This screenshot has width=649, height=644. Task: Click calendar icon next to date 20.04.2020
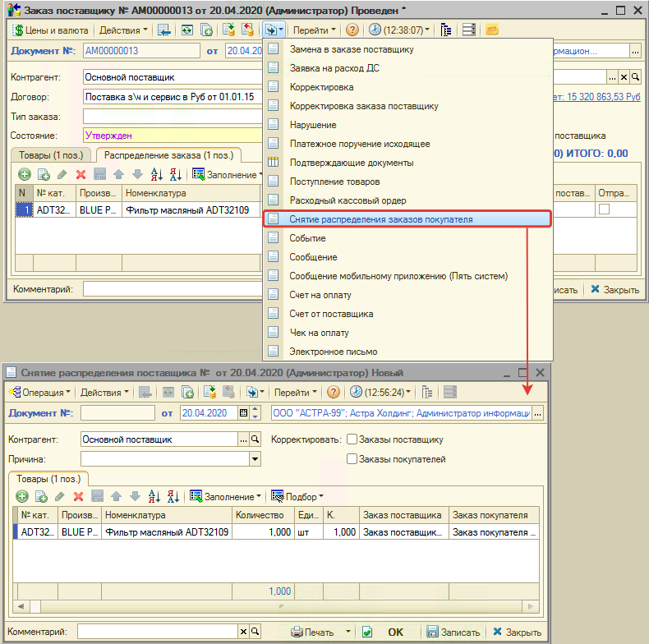[243, 413]
